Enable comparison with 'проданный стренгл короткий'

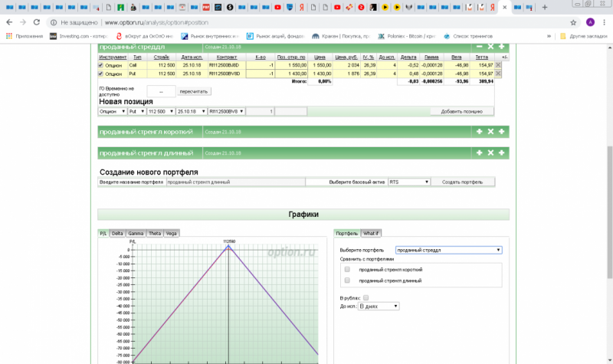[347, 270]
